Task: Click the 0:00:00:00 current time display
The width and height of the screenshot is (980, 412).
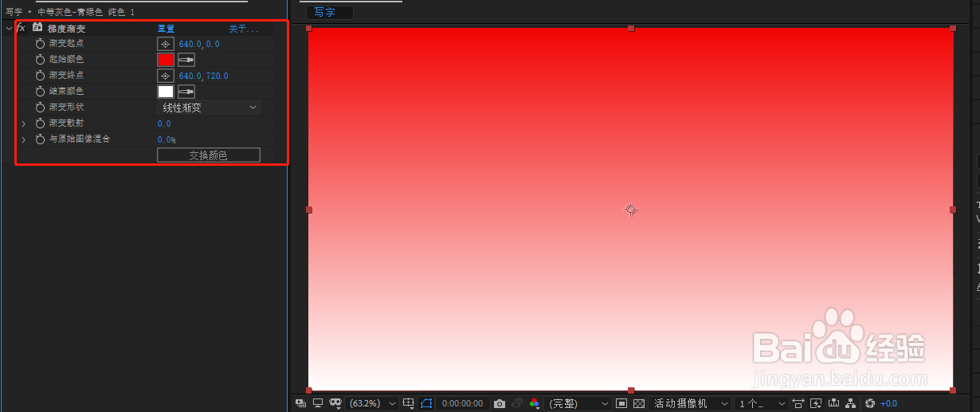Action: 462,404
